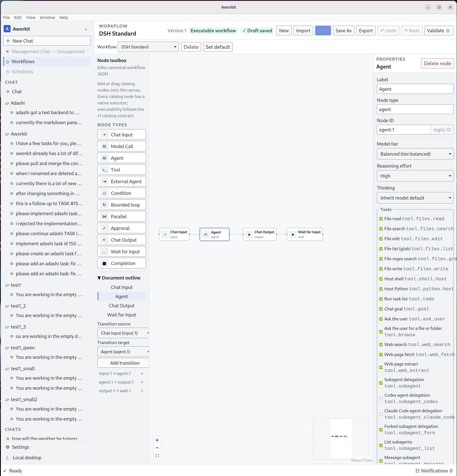Click the Approval node checkmark icon
The height and width of the screenshot is (476, 457).
pos(104,228)
